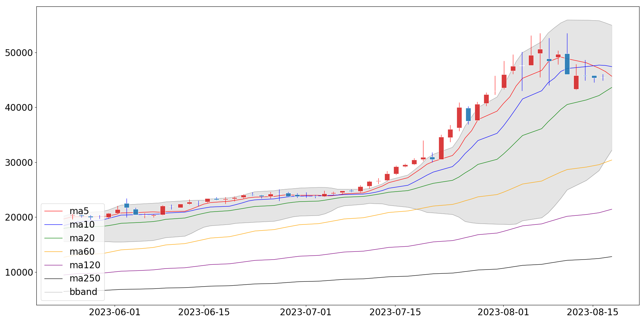
Task: Click the ma250 legend label
Action: [85, 279]
